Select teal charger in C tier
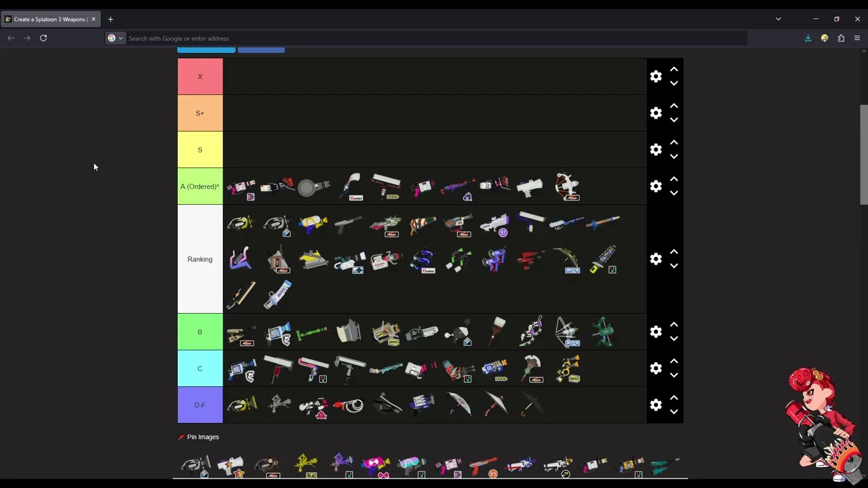868x488 pixels. (x=386, y=369)
